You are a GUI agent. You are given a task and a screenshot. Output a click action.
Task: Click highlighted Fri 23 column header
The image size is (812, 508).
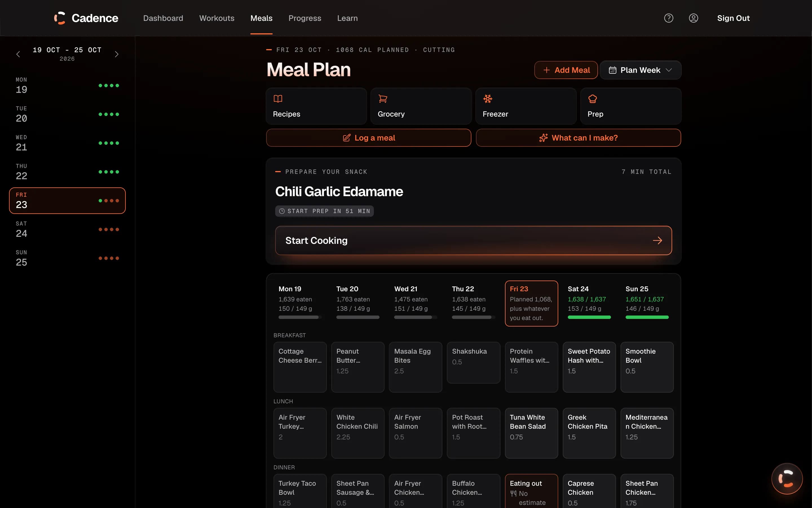click(x=531, y=303)
